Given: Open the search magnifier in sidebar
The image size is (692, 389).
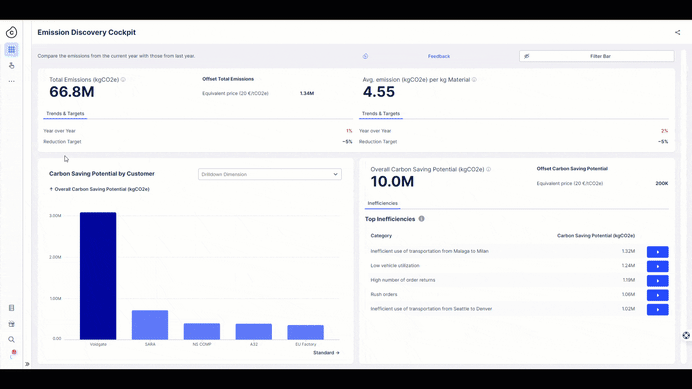Looking at the screenshot, I should tap(11, 340).
